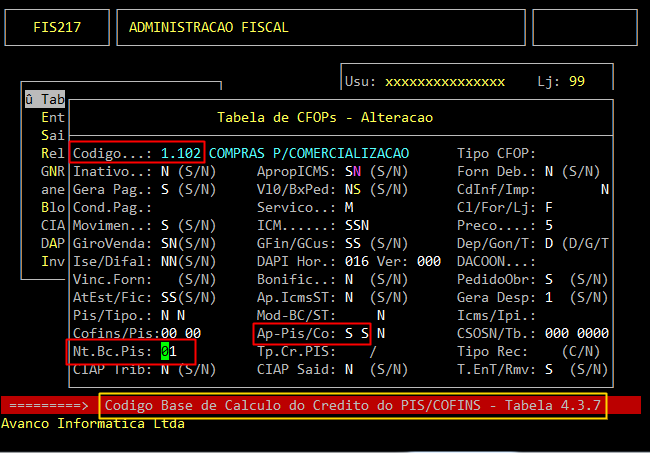Click the DAPI Hor. value 016

pyautogui.click(x=357, y=261)
